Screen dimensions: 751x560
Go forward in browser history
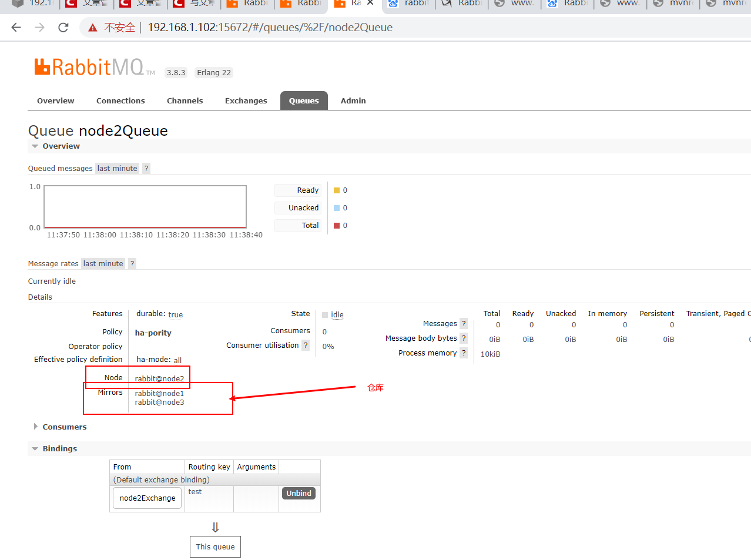pos(39,27)
